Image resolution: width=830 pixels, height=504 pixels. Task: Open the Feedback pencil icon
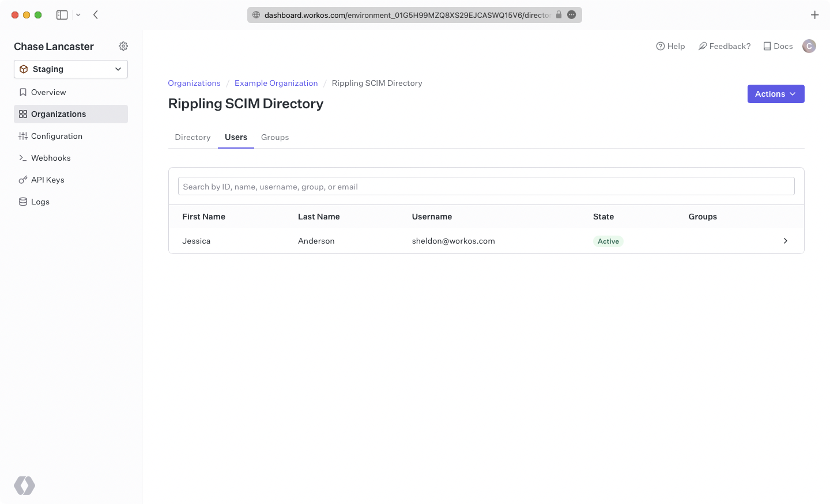point(702,46)
